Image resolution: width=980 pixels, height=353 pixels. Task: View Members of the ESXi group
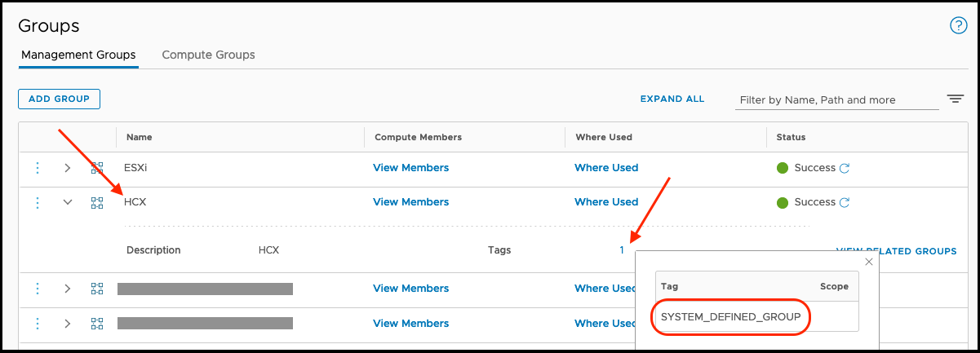click(410, 168)
